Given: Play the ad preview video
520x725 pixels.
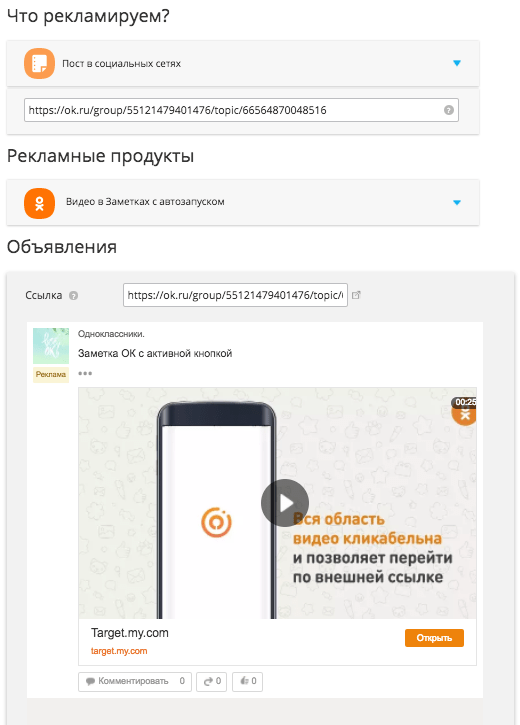Looking at the screenshot, I should 285,503.
